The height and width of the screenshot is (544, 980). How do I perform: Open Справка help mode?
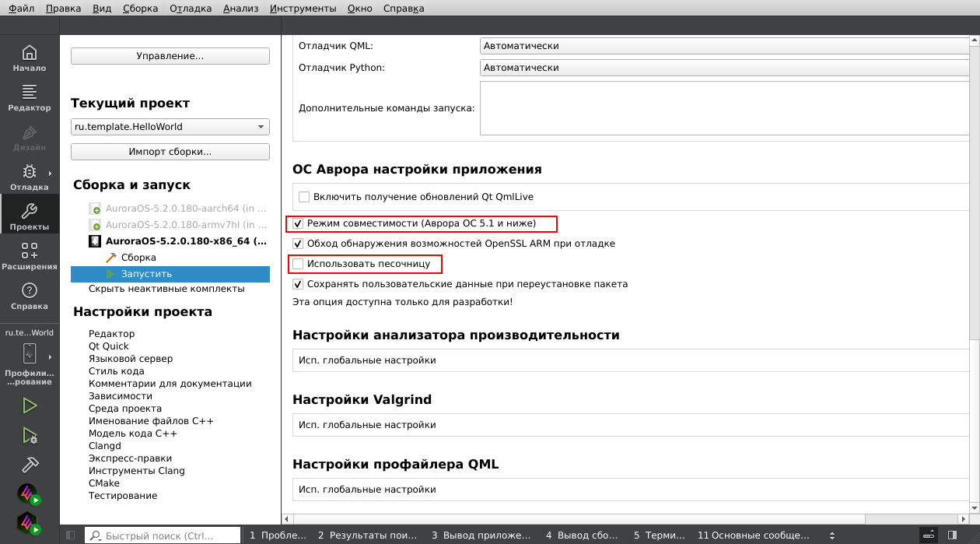30,297
